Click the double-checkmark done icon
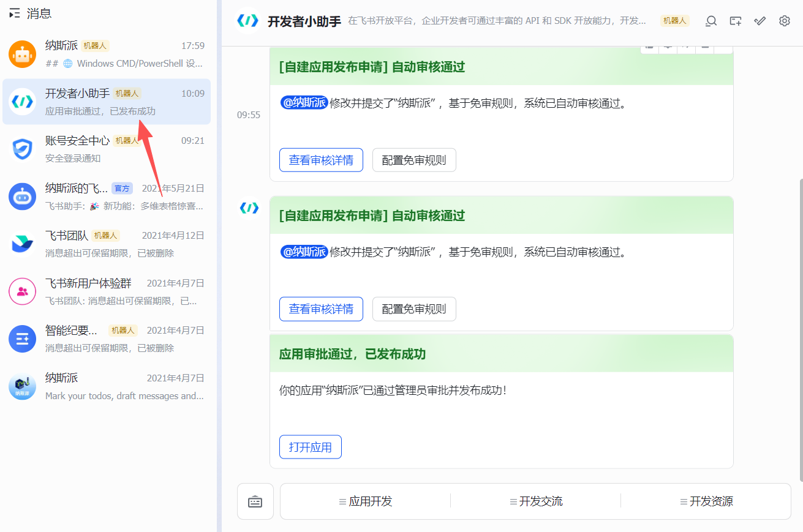This screenshot has height=532, width=803. click(x=760, y=21)
